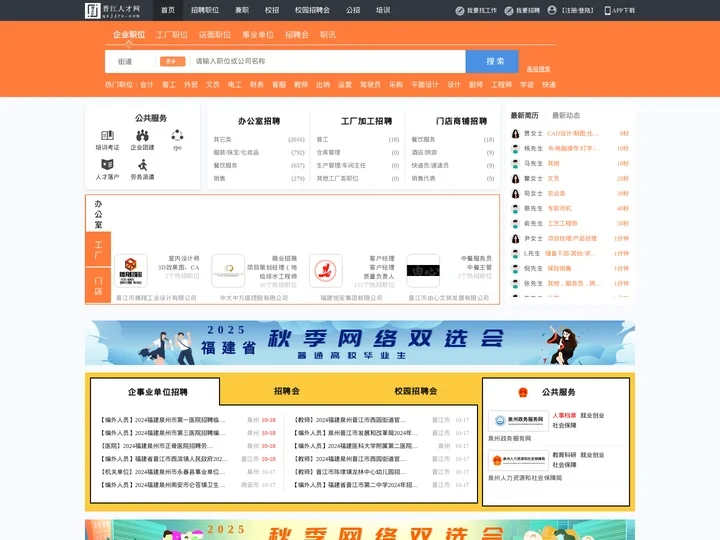Open the 泉州人力资源和社会保障局 logo image
Image resolution: width=720 pixels, height=540 pixels.
(x=518, y=460)
